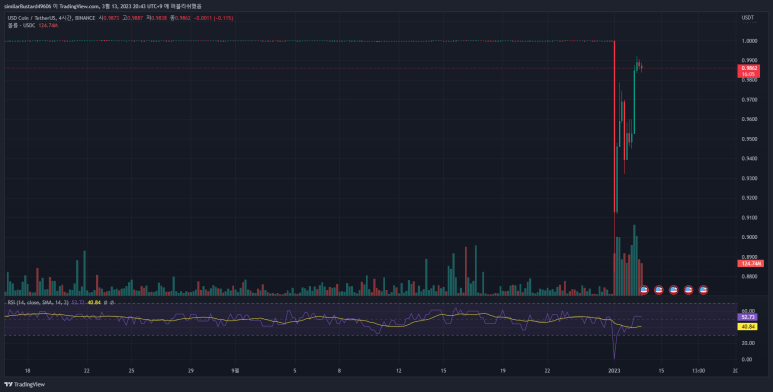Viewport: 773px width, 392px height.
Task: Click the 0.9300 price axis level
Action: (x=749, y=178)
